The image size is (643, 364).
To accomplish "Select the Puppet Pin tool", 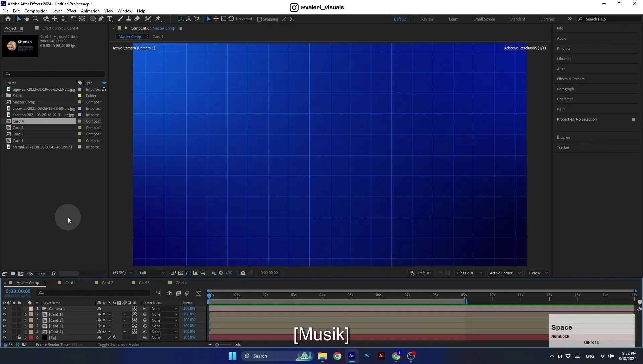I will (158, 19).
